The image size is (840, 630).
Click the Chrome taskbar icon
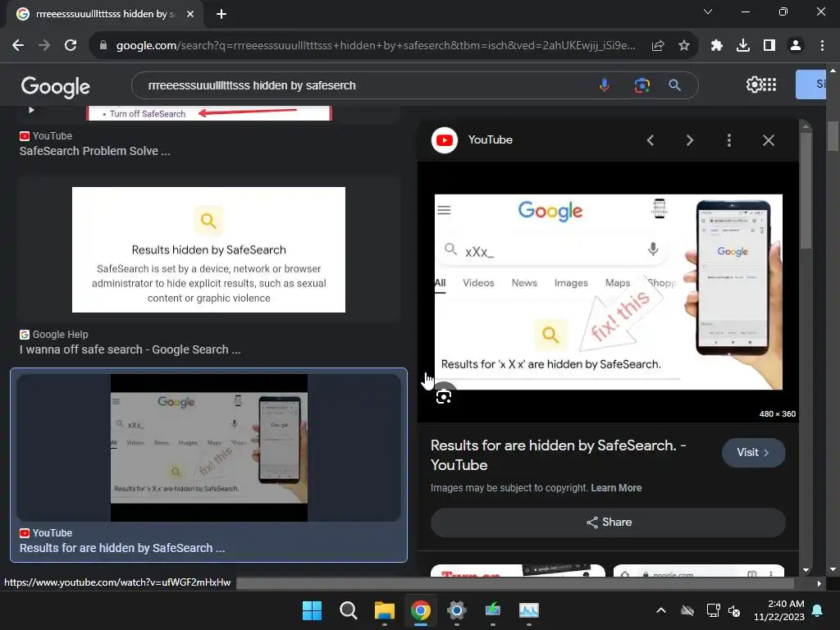(x=421, y=610)
